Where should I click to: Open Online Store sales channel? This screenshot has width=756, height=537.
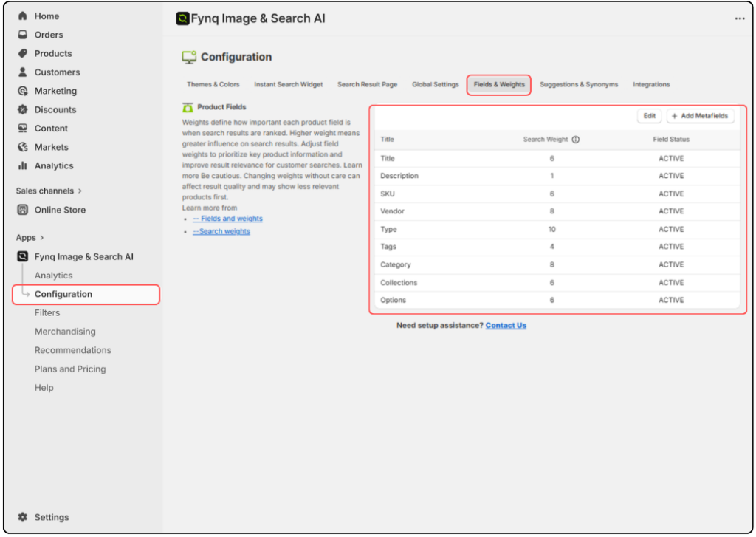click(60, 210)
